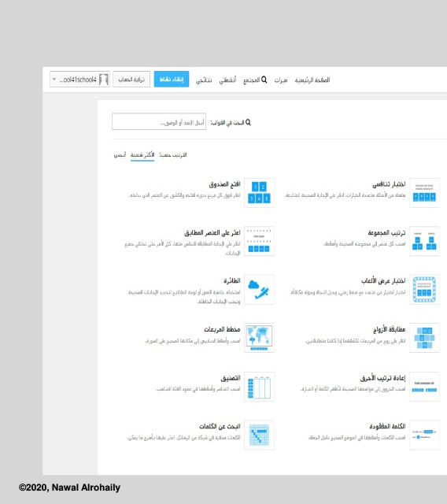
Task: Sort templates alphabetically
Action: 120,155
